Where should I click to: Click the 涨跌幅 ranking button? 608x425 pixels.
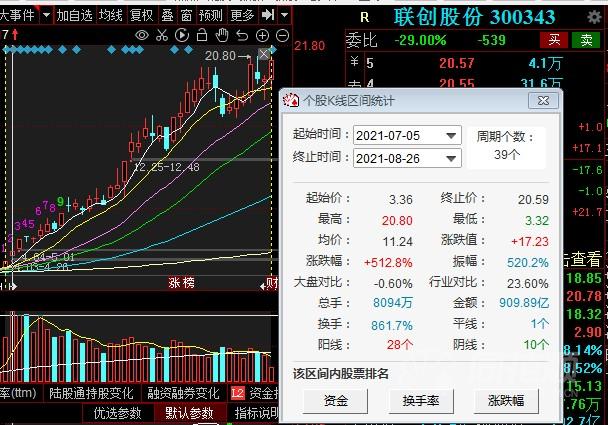pyautogui.click(x=506, y=401)
